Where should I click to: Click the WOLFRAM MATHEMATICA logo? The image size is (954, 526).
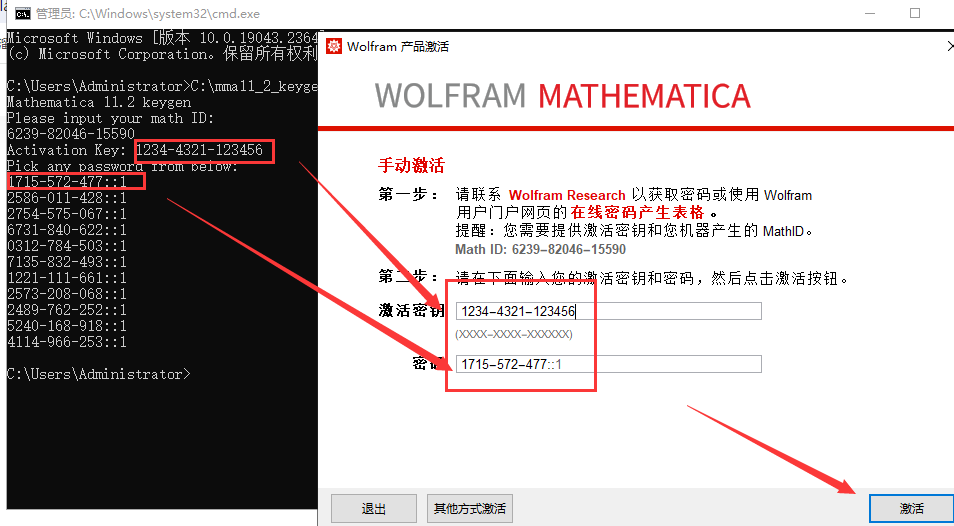pos(562,96)
